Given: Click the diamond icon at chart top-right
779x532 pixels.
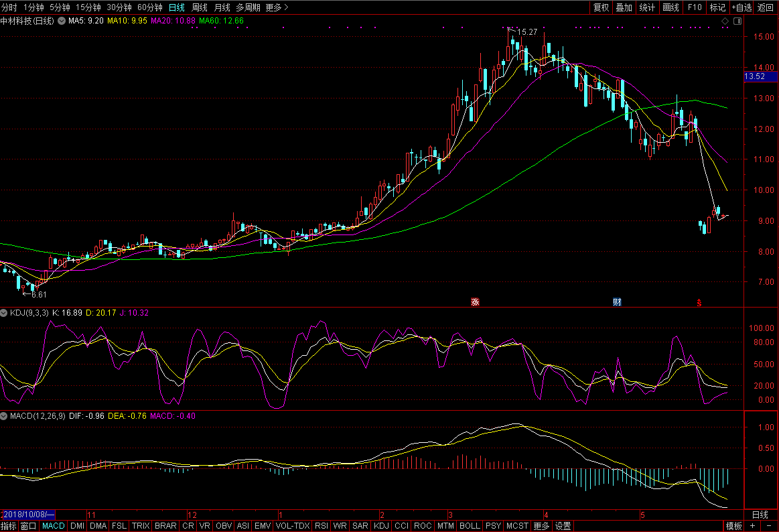Looking at the screenshot, I should [725, 21].
